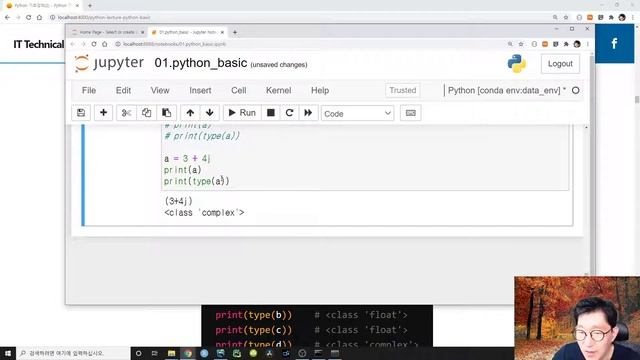This screenshot has width=640, height=360.
Task: Click the code line a = 3 + 4j
Action: point(188,158)
